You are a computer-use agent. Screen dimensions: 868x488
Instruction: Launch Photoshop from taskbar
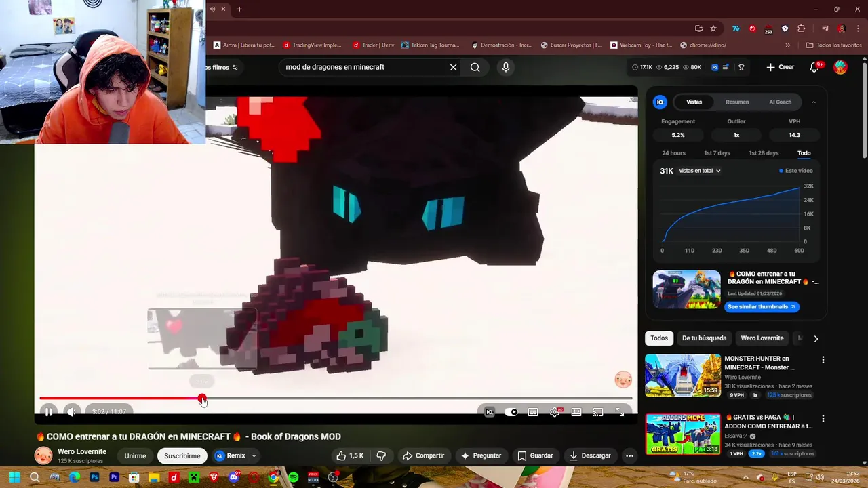click(94, 477)
